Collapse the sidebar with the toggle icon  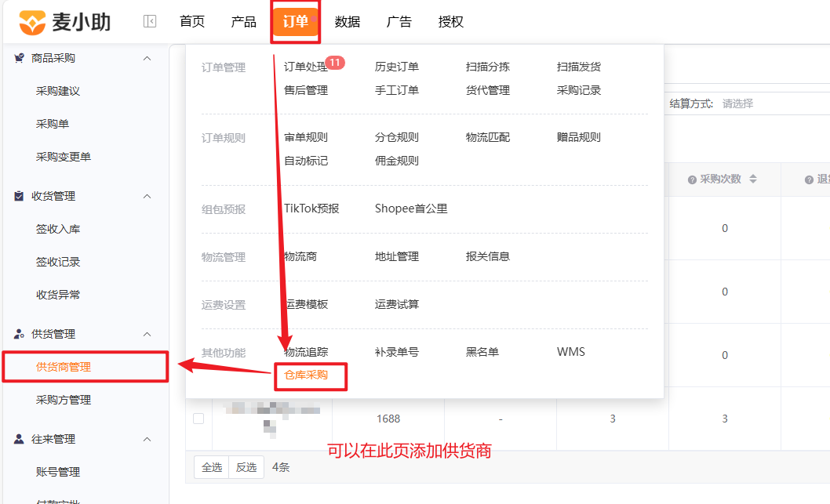tap(150, 21)
